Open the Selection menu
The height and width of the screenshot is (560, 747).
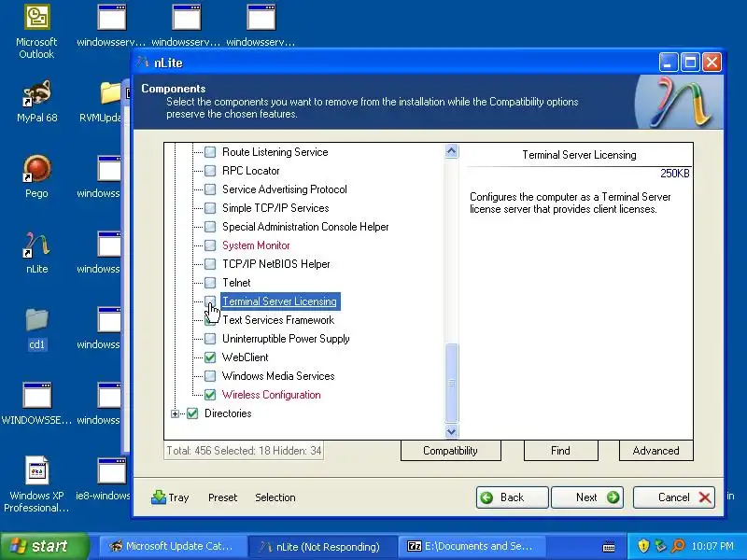tap(275, 497)
